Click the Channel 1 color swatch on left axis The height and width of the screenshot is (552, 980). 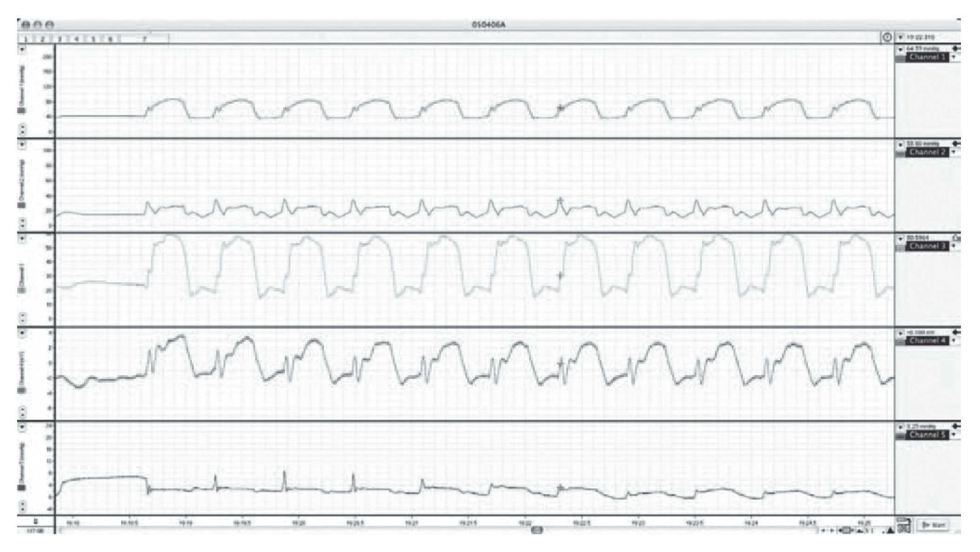click(x=21, y=111)
